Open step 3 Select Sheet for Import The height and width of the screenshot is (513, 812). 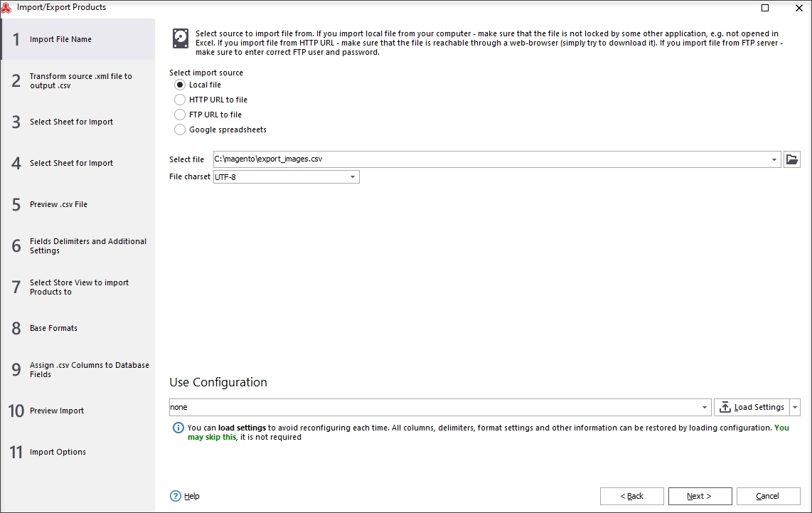tap(78, 122)
